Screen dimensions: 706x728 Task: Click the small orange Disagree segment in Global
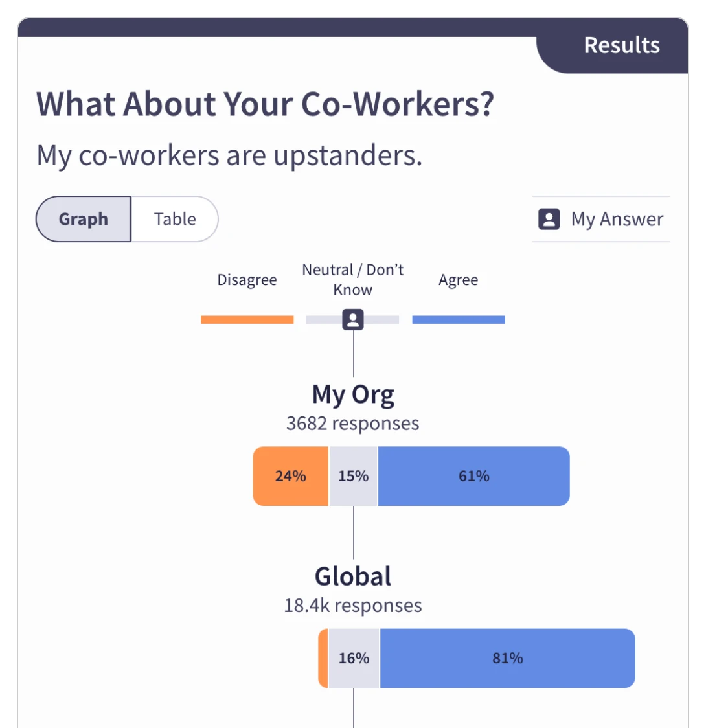click(323, 658)
